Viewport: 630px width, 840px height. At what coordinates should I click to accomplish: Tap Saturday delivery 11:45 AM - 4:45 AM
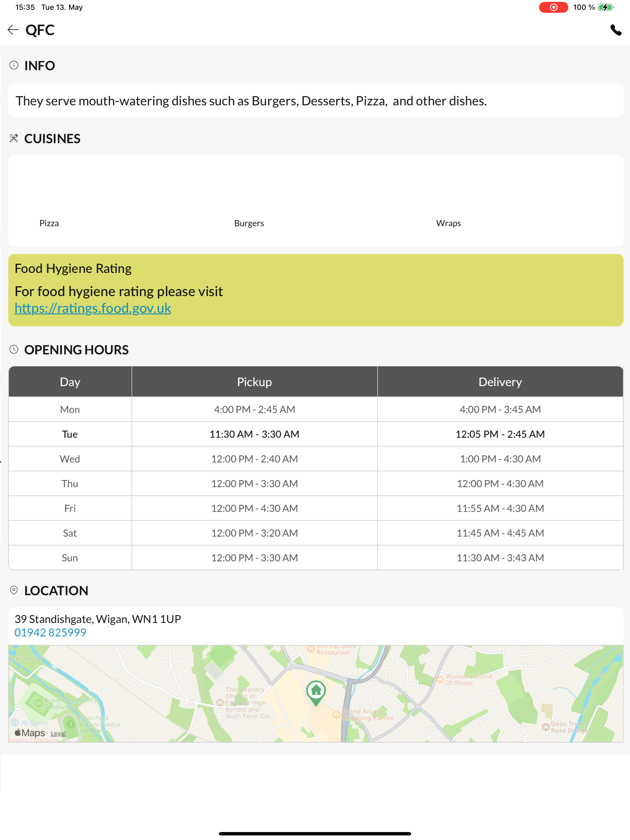click(x=500, y=533)
